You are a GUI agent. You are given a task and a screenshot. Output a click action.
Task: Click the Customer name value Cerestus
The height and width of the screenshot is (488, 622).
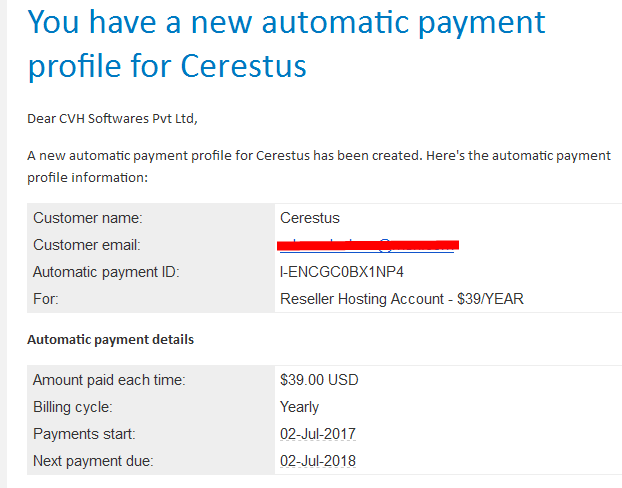coord(310,218)
